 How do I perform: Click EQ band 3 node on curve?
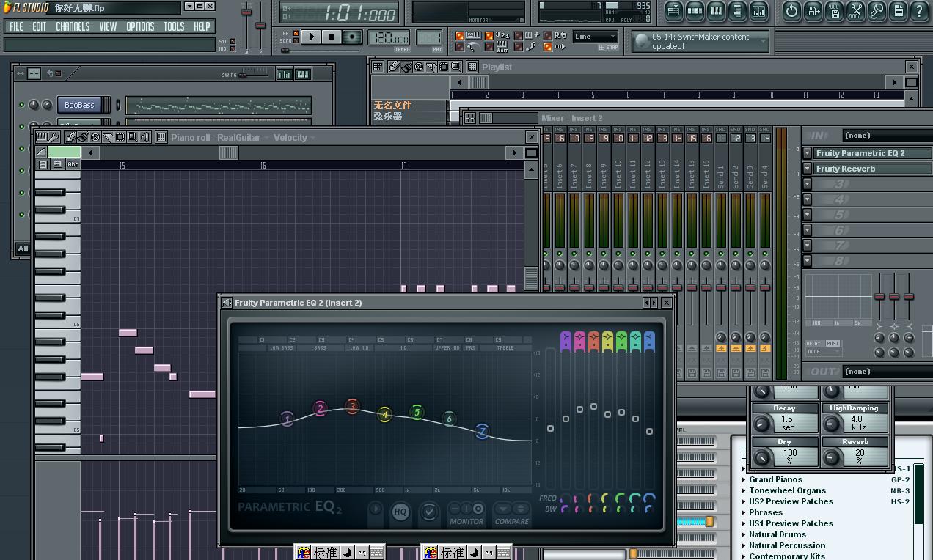pyautogui.click(x=352, y=406)
